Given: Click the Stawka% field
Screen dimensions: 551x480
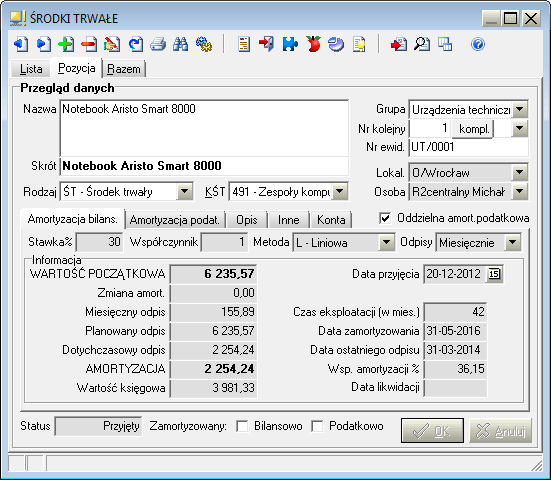Looking at the screenshot, I should point(100,242).
